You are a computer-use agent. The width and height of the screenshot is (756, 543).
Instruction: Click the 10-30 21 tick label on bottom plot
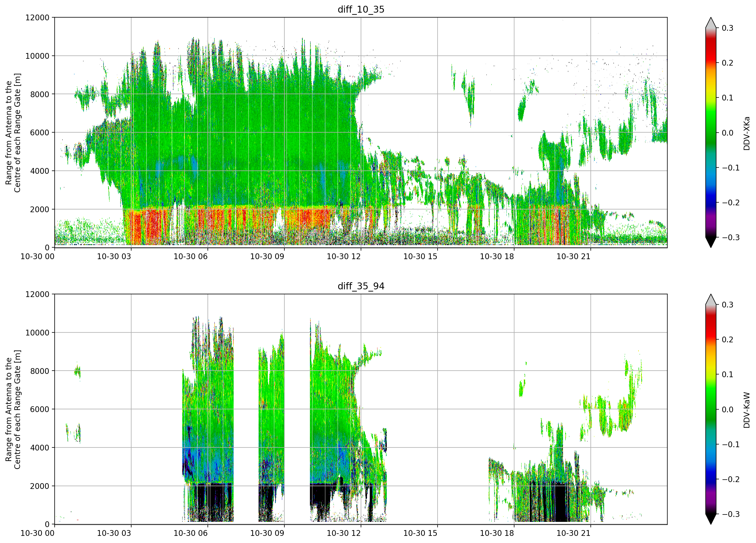pos(574,533)
